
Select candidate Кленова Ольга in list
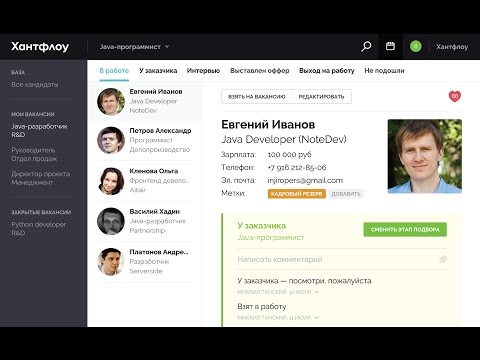coord(145,181)
